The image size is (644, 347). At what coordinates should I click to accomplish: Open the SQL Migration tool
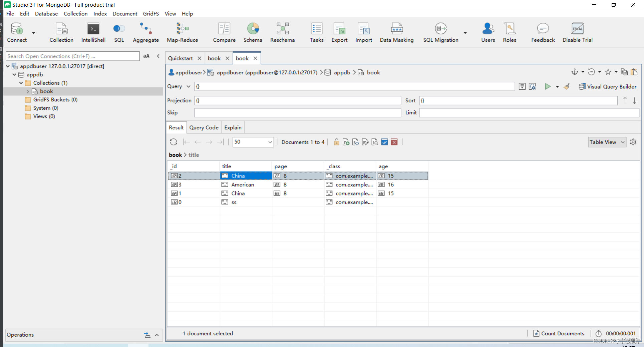click(x=441, y=33)
